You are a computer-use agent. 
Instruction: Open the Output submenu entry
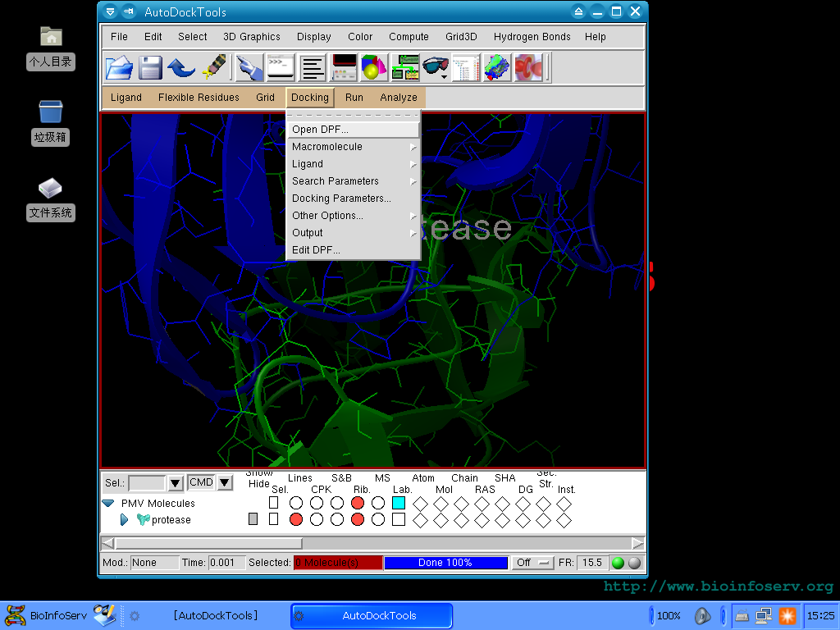tap(354, 232)
